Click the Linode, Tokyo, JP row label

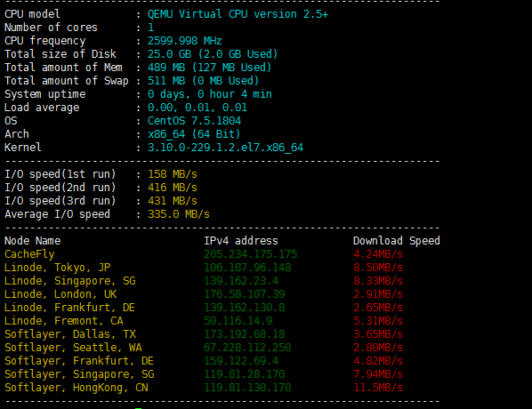pyautogui.click(x=57, y=268)
